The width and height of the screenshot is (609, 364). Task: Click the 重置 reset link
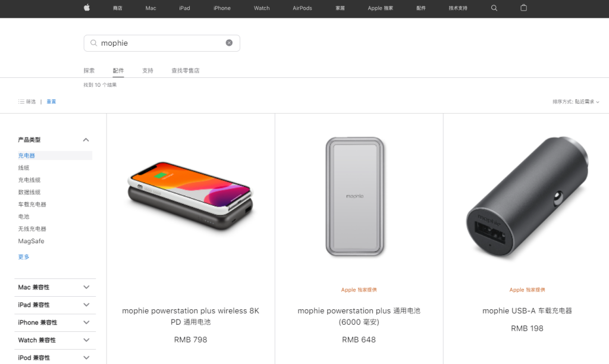[x=51, y=101]
